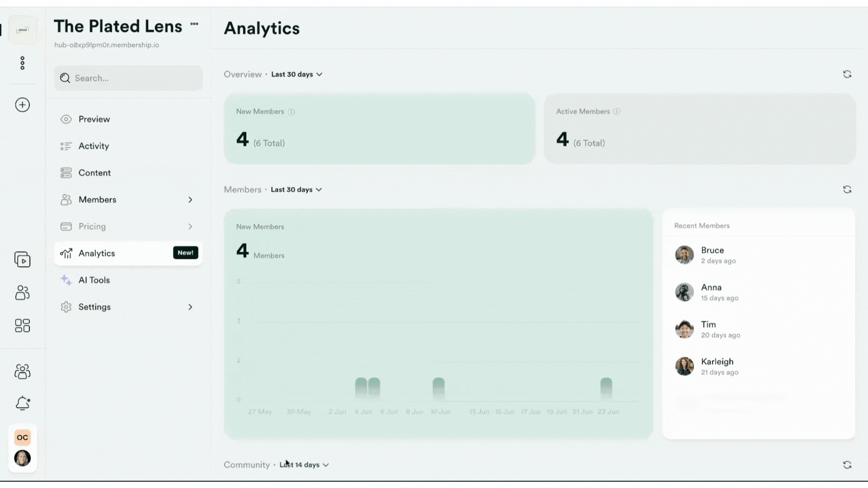This screenshot has height=488, width=868.
Task: Open Activity from the sidebar
Action: (128, 146)
